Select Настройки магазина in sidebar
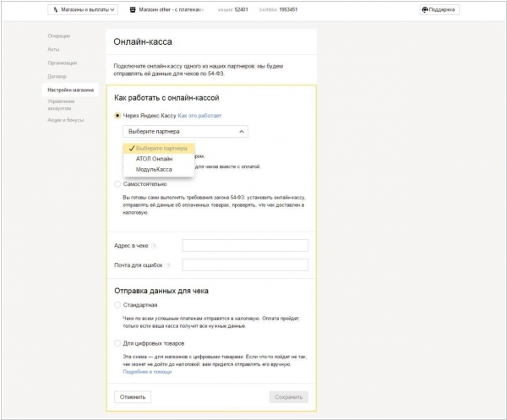 tap(70, 90)
